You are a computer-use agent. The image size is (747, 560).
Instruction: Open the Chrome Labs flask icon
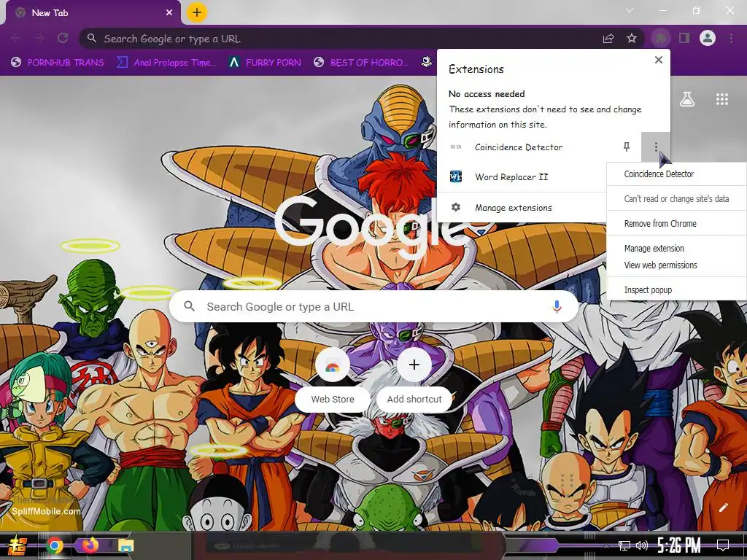(x=687, y=99)
